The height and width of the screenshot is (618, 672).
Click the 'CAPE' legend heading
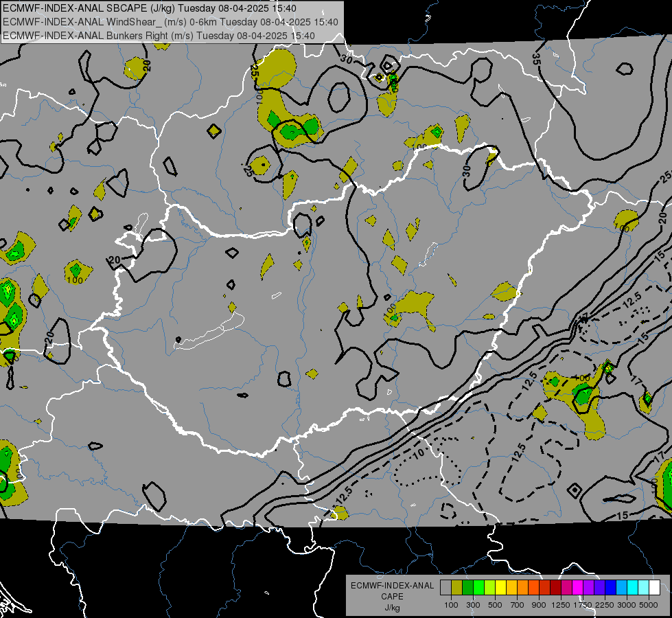click(x=392, y=597)
